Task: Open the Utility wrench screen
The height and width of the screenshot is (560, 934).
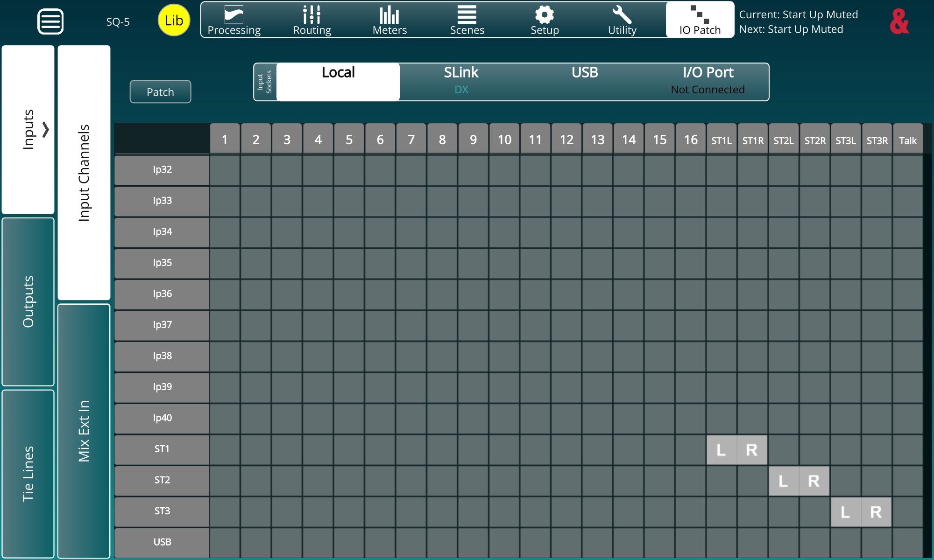Action: point(622,21)
